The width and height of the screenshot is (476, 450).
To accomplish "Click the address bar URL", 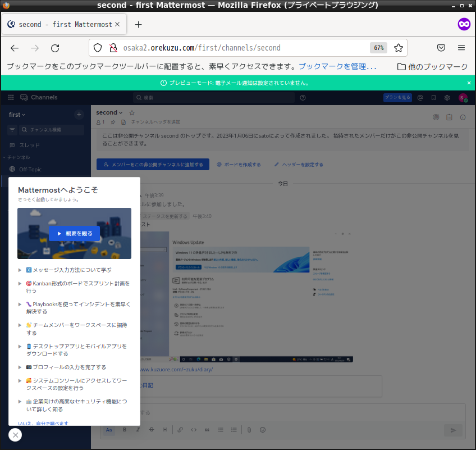I will pos(202,48).
